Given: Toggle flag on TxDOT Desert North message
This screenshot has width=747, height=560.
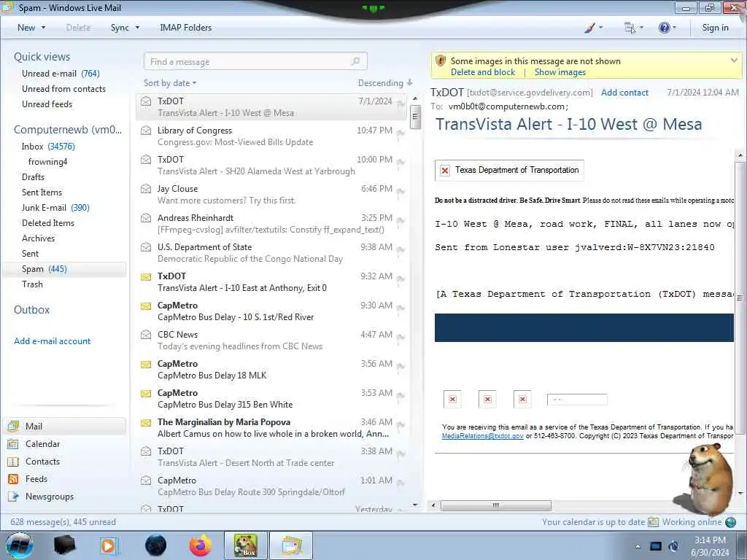Looking at the screenshot, I should pos(400,454).
